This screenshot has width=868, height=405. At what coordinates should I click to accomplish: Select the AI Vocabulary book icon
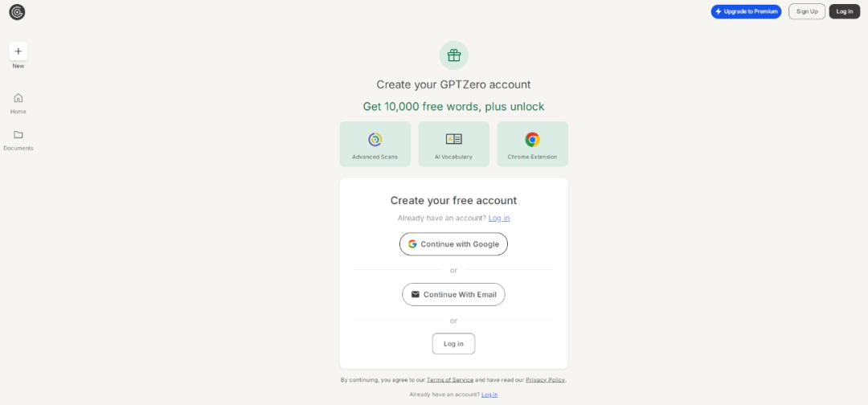(x=453, y=139)
